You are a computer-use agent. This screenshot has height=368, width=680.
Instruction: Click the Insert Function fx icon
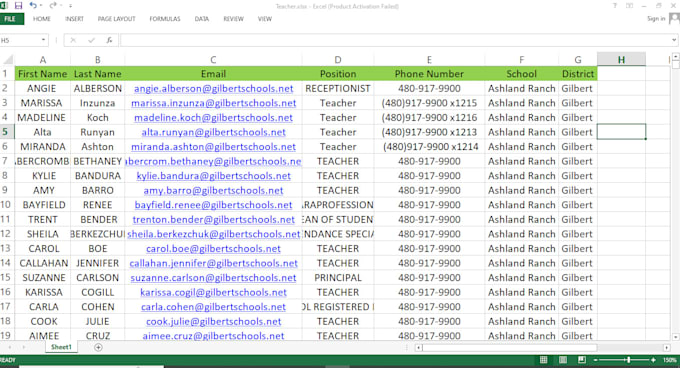pos(109,40)
